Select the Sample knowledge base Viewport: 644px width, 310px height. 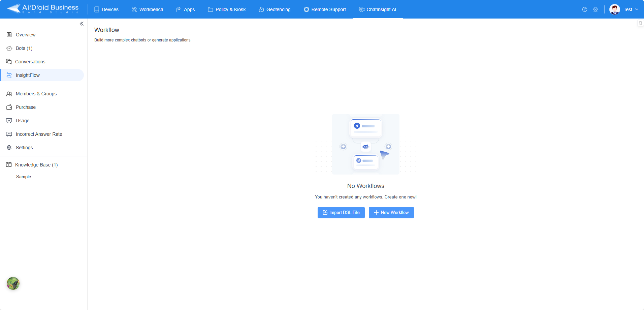[x=24, y=177]
